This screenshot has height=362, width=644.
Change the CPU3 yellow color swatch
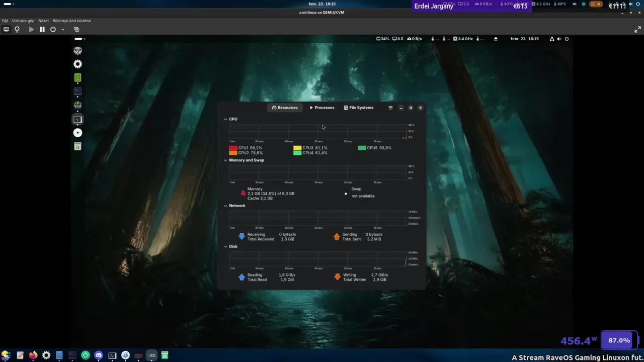[297, 148]
